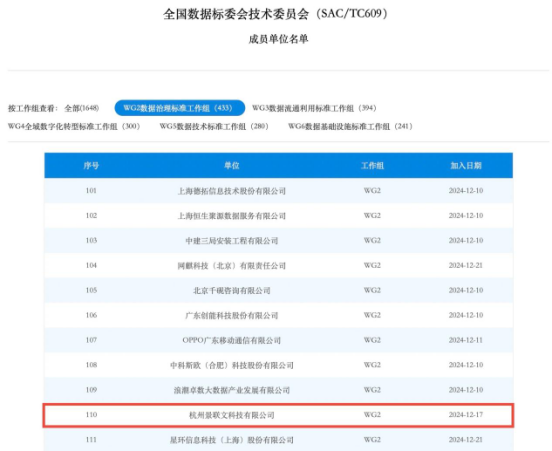Select 浪潮卓数大数据产业发展有限公司 row
The image size is (552, 451).
[x=278, y=390]
